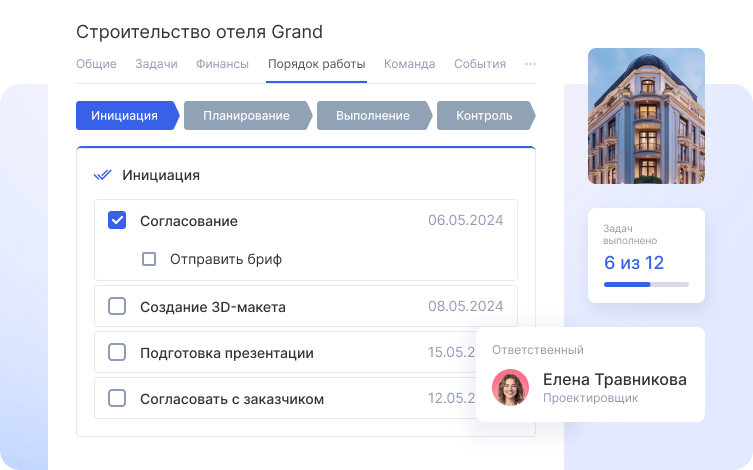This screenshot has width=753, height=470.
Task: Check the Согласовать с заказчиком checkbox
Action: tap(117, 398)
